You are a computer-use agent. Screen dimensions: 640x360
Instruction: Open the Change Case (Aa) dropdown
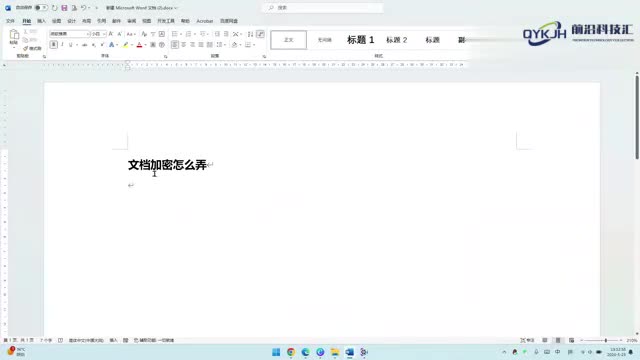point(131,34)
